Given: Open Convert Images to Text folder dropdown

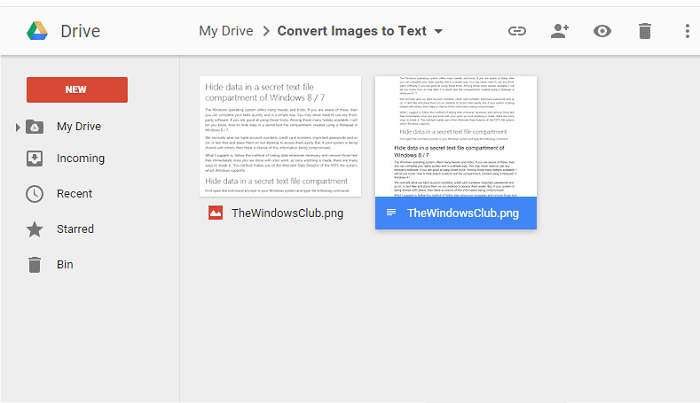Looking at the screenshot, I should tap(439, 31).
